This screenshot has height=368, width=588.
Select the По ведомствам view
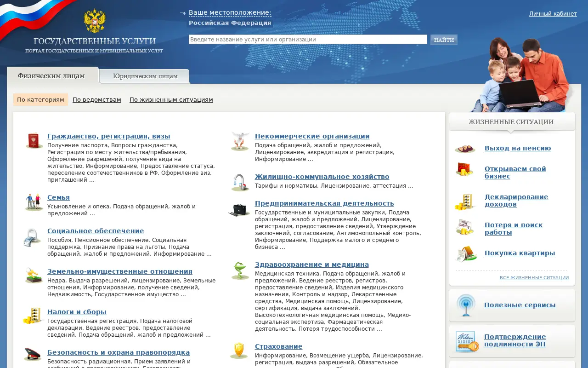coord(97,100)
